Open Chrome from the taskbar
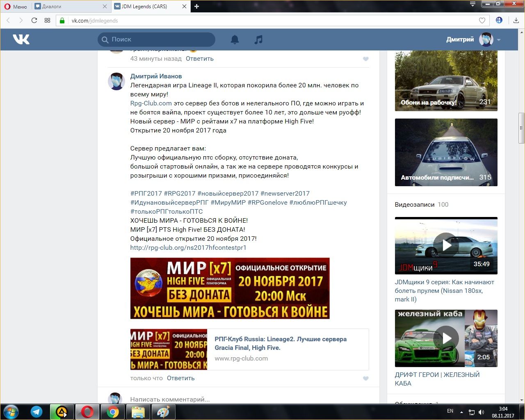The width and height of the screenshot is (525, 420). (112, 412)
